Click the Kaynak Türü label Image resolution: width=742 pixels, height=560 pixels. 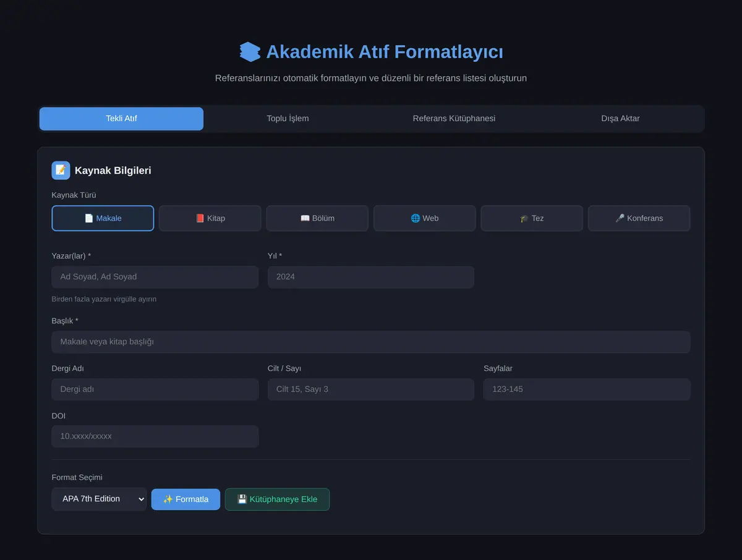pos(74,195)
